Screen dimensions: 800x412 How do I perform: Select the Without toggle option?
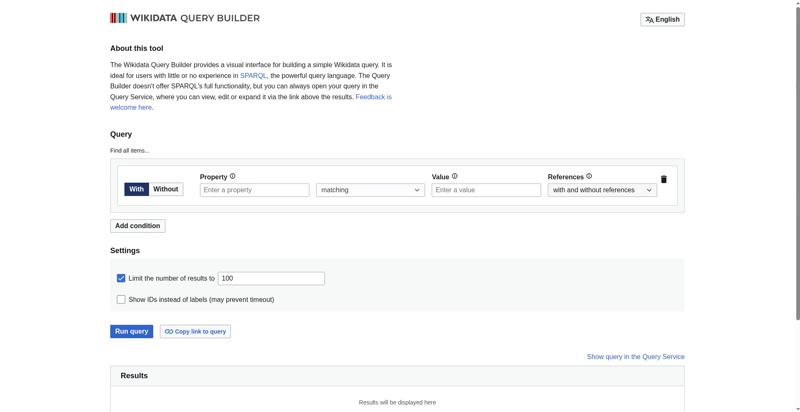pos(166,189)
